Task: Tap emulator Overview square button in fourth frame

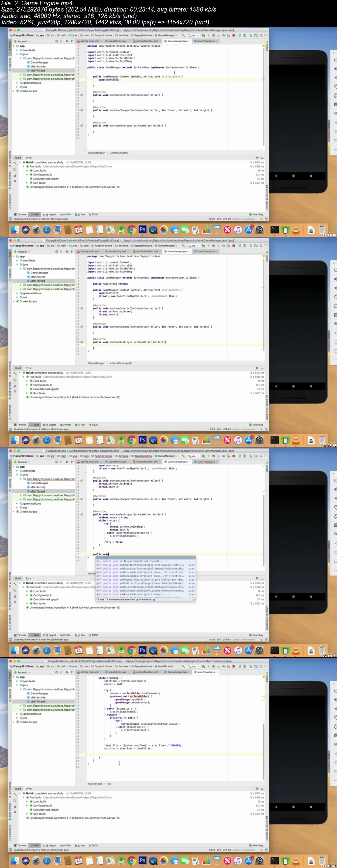Action: tap(311, 807)
